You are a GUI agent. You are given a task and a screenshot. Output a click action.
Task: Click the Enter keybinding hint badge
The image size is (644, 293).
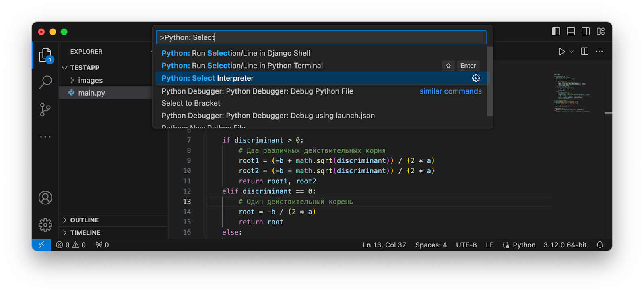pos(468,66)
